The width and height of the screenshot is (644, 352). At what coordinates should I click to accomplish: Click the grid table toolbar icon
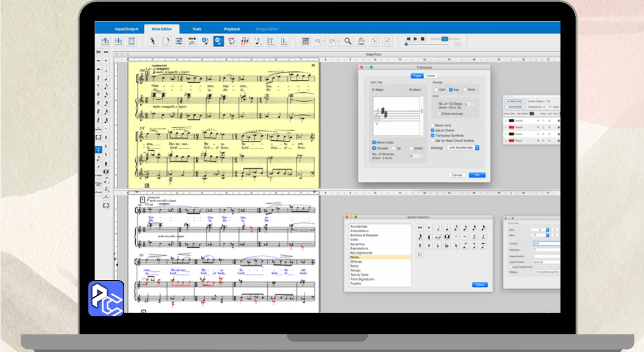tap(305, 41)
